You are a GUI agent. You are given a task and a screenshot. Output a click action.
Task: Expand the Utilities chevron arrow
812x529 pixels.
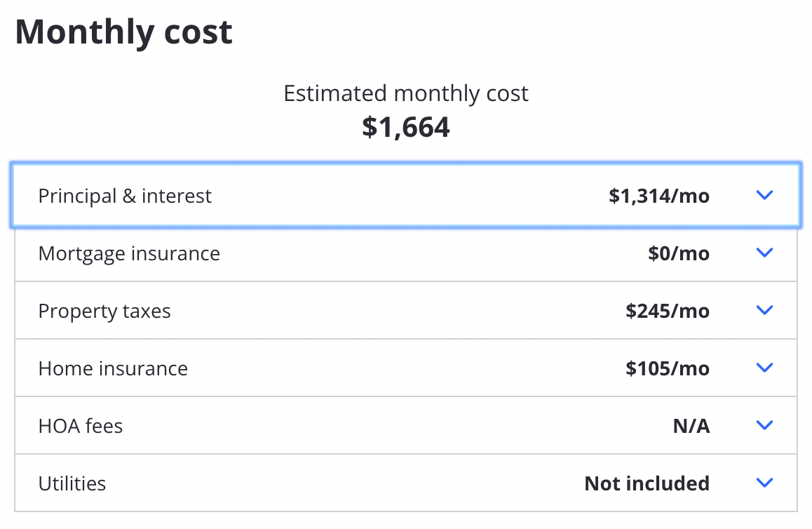(x=764, y=483)
